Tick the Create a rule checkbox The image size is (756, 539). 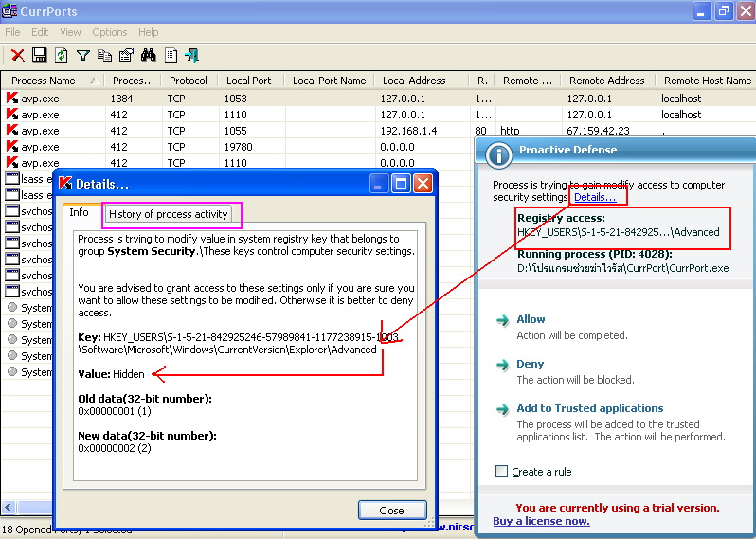coord(501,472)
